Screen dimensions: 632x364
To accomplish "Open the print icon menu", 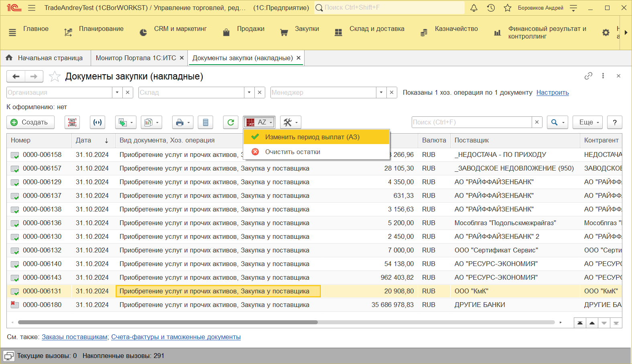I will click(183, 122).
